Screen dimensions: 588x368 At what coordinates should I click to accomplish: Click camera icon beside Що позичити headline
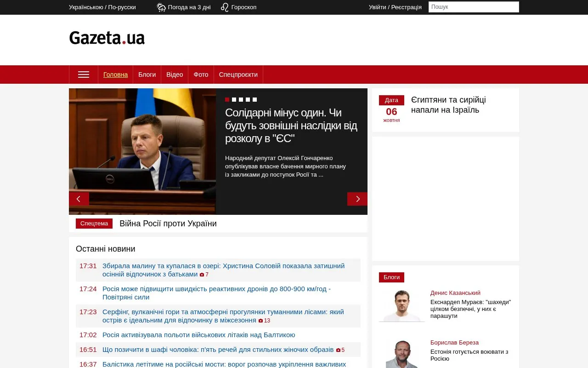click(338, 350)
